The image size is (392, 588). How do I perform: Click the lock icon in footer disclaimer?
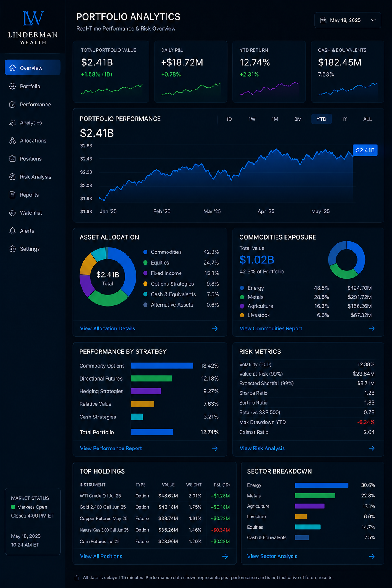[x=77, y=577]
